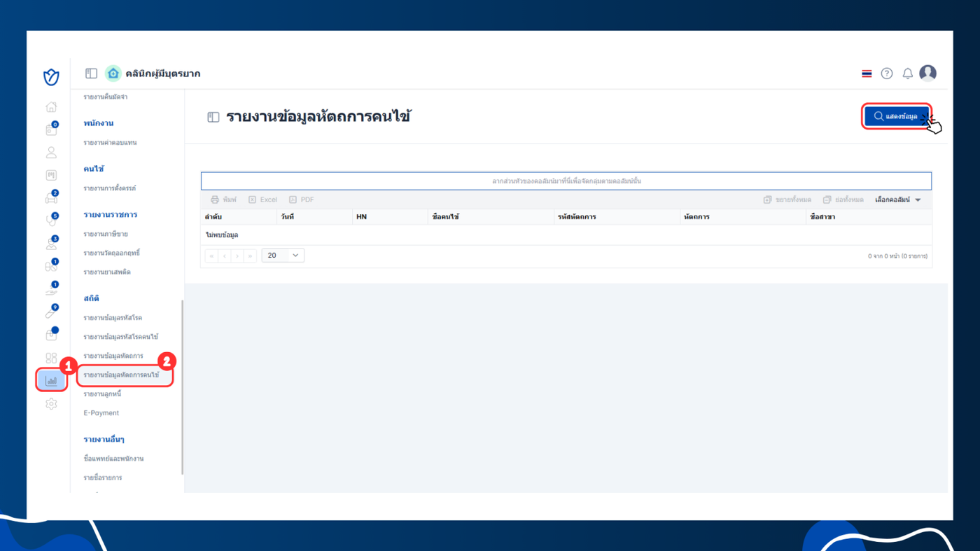Select รายงานข้อมูลหัตถการคนไข้ in sidebar
Image resolution: width=980 pixels, height=551 pixels.
[x=121, y=375]
